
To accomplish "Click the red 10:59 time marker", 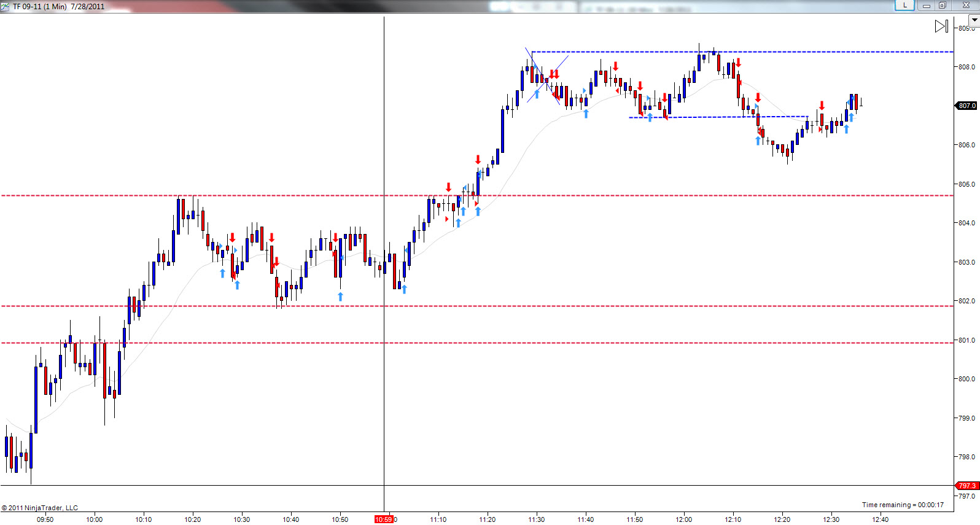I will pyautogui.click(x=384, y=519).
